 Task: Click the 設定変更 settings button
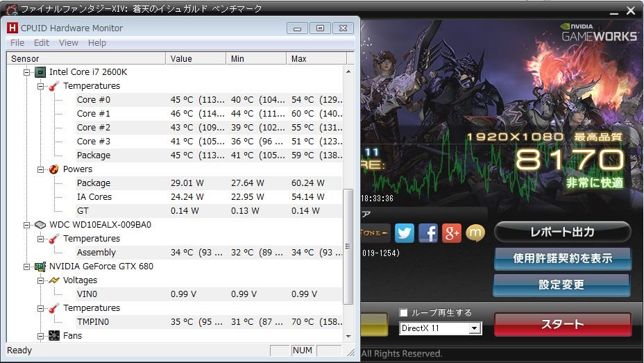pos(561,285)
